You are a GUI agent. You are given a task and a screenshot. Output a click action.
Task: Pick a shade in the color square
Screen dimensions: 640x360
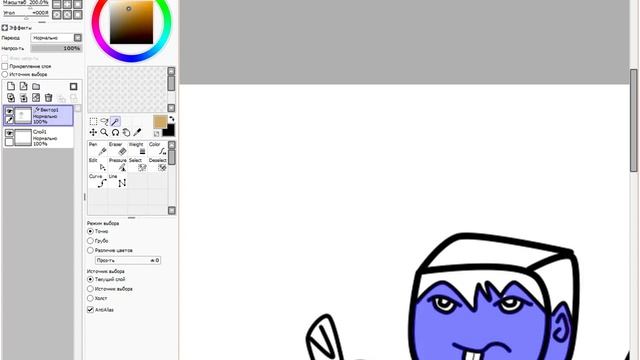pyautogui.click(x=131, y=22)
